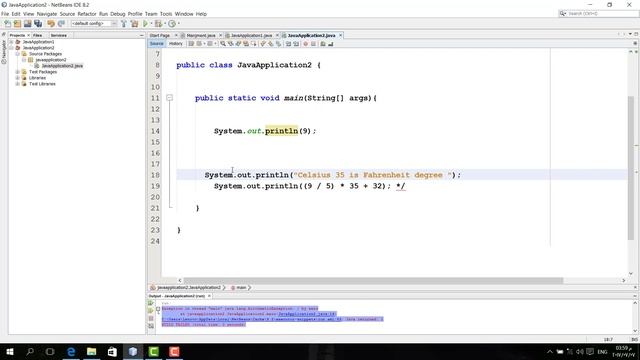Open File Explorer from the taskbar
This screenshot has width=640, height=360.
click(x=91, y=351)
